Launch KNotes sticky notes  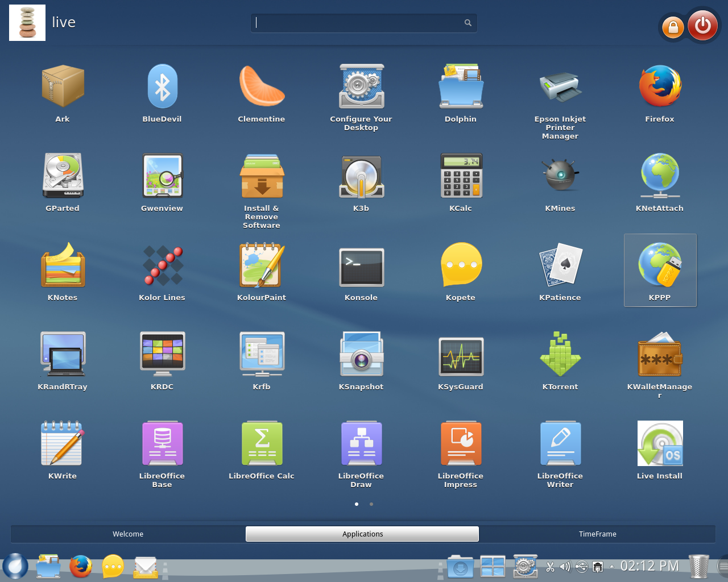63,272
